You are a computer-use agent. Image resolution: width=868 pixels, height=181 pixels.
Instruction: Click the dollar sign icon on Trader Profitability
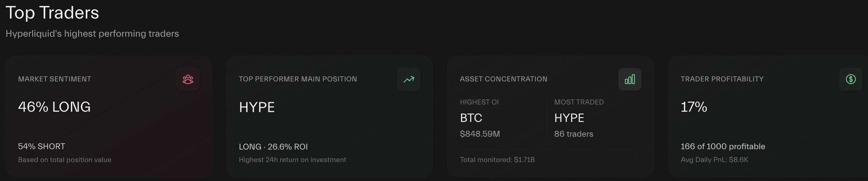coord(851,79)
